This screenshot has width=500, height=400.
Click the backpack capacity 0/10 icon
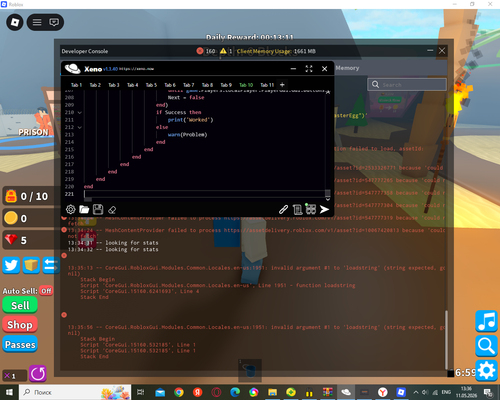pos(11,196)
